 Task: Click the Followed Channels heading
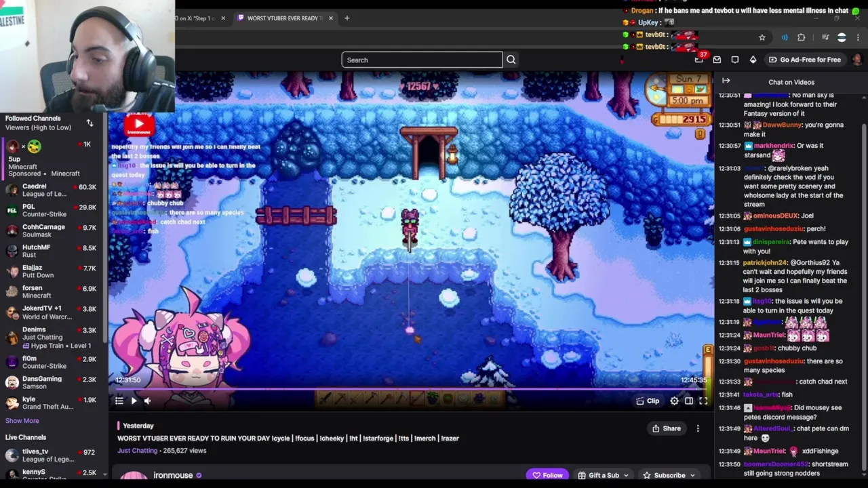pos(33,119)
